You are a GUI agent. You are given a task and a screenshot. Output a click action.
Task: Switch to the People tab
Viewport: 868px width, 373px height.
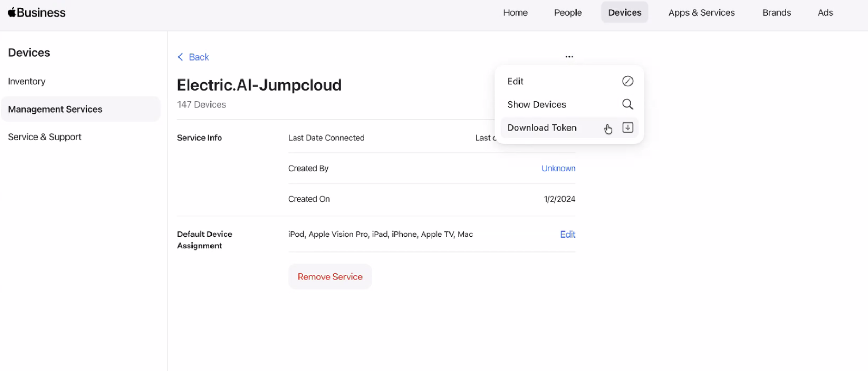pyautogui.click(x=568, y=13)
